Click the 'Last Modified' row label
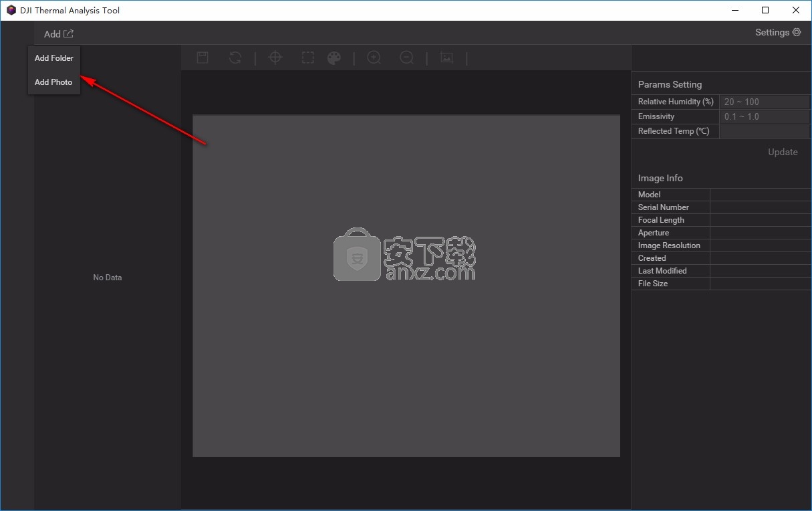 [x=662, y=271]
